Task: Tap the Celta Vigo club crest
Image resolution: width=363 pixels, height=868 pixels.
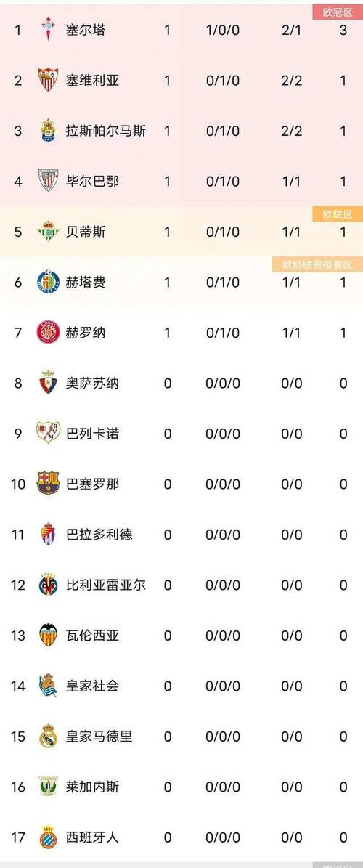Action: pyautogui.click(x=48, y=29)
